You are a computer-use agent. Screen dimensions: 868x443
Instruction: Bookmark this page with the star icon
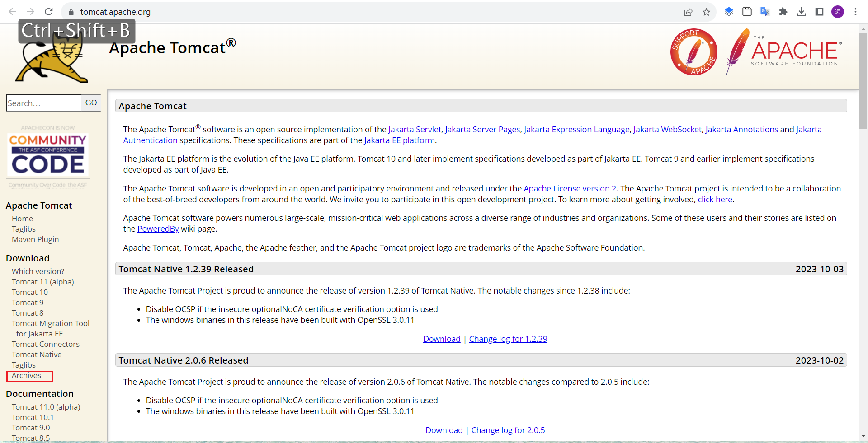706,12
